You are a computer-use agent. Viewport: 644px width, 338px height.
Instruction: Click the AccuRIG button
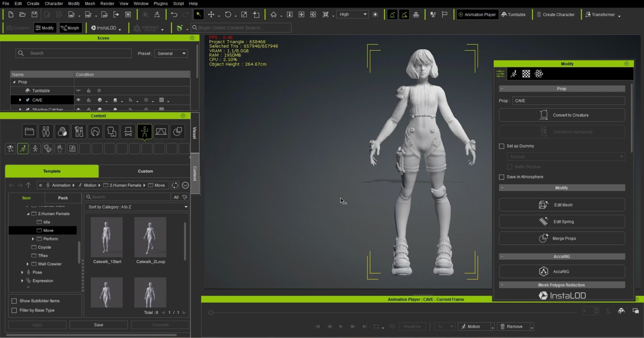tap(562, 271)
